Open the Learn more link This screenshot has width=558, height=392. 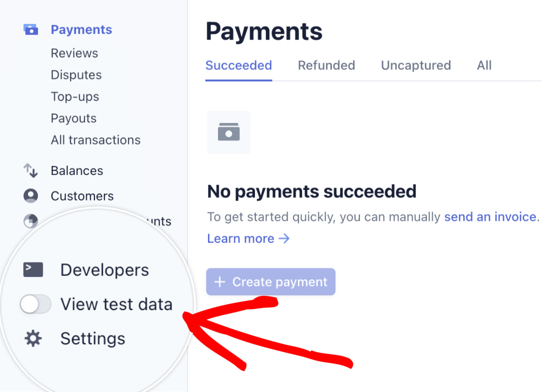pos(248,238)
